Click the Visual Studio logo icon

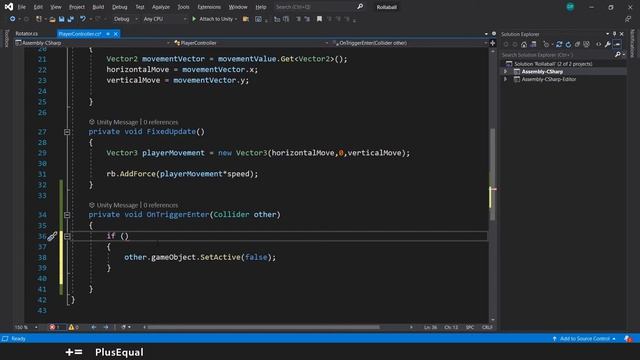9,7
